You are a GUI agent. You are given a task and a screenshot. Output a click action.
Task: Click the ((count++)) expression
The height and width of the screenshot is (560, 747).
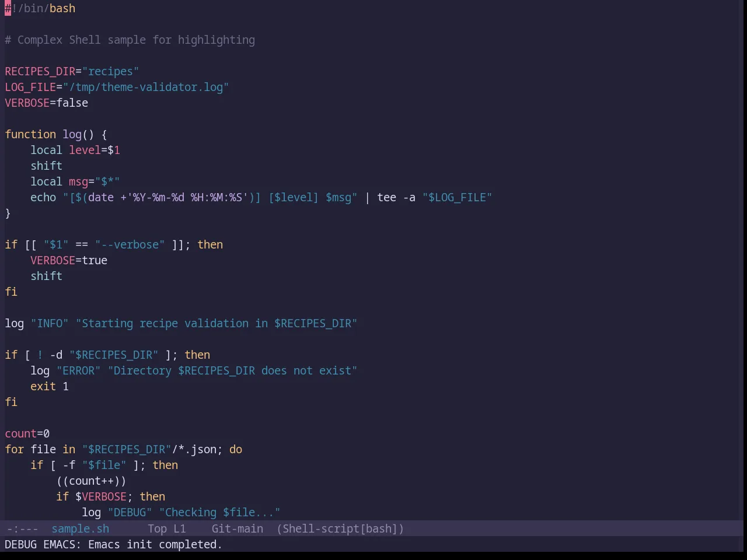(x=91, y=481)
